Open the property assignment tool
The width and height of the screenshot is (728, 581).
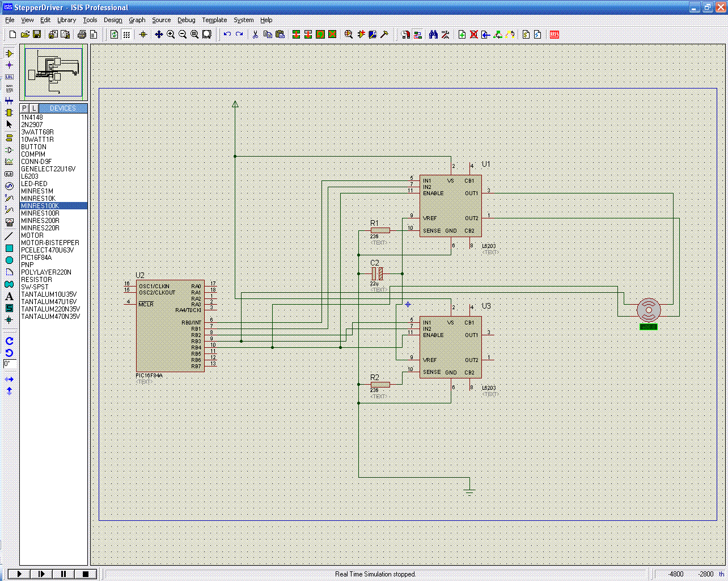click(x=446, y=35)
